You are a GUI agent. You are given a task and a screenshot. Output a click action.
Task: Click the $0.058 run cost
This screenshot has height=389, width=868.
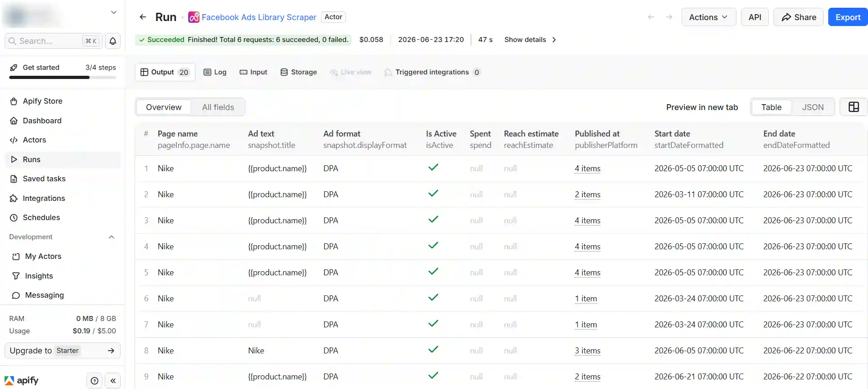tap(371, 40)
